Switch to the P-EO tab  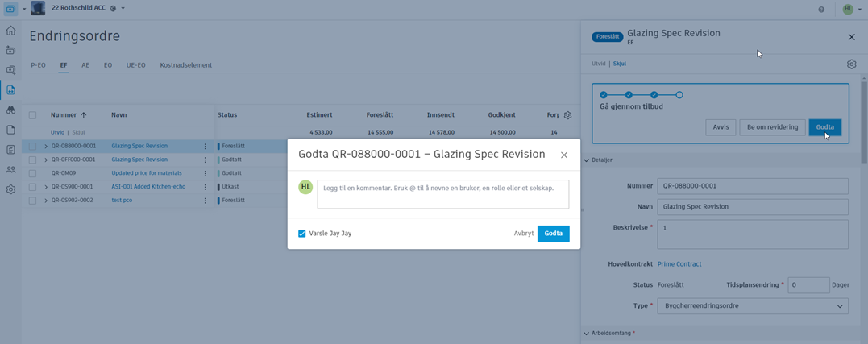click(x=38, y=65)
